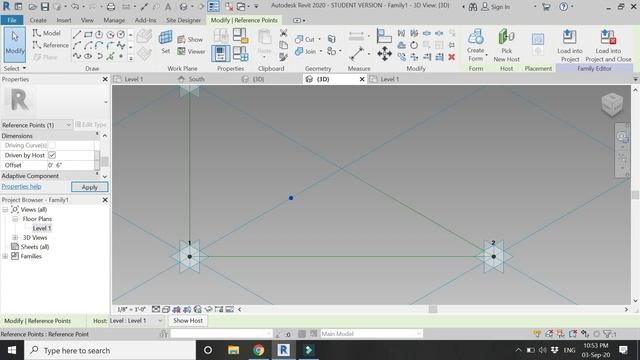The width and height of the screenshot is (640, 360).
Task: Click the Visual Style icon in view control bar
Action: pos(166,309)
